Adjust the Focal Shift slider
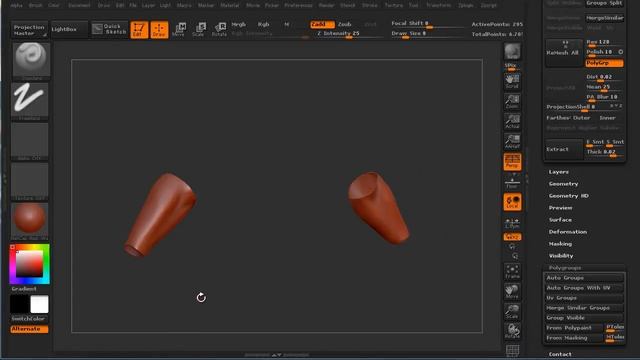 click(x=427, y=24)
